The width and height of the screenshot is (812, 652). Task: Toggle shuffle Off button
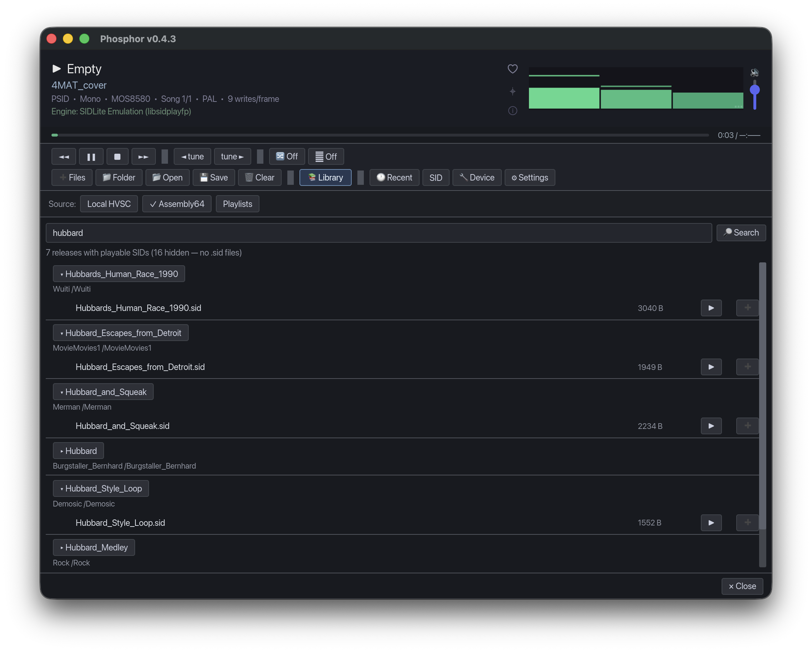coord(287,157)
